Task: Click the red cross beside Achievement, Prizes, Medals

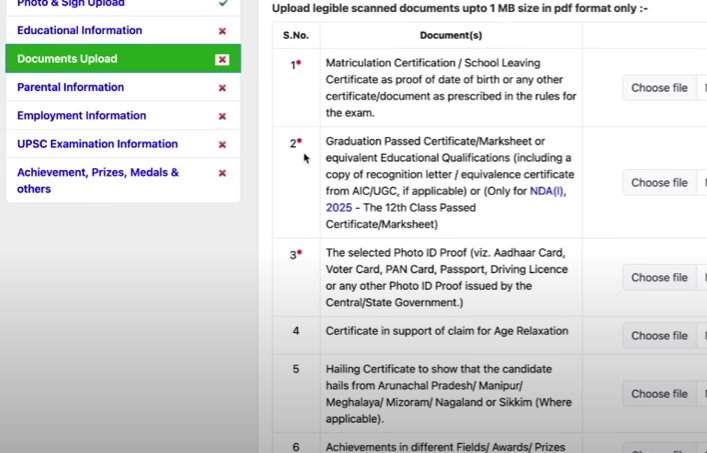Action: 222,173
